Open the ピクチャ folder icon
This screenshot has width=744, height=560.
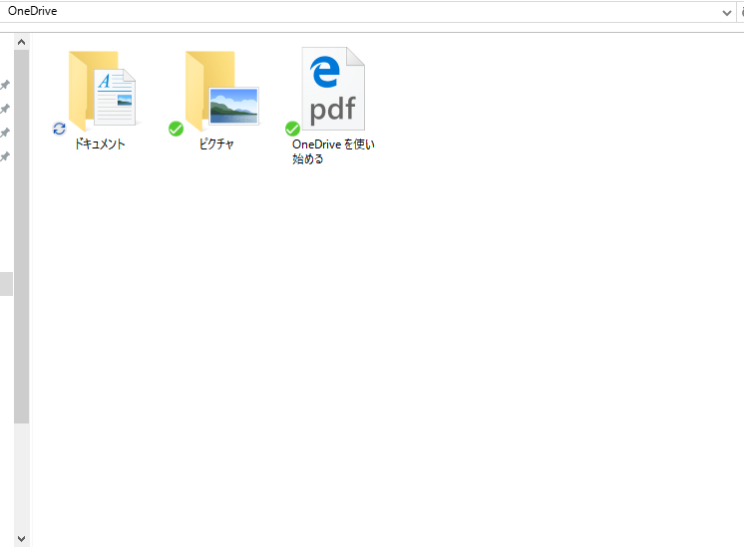222,91
